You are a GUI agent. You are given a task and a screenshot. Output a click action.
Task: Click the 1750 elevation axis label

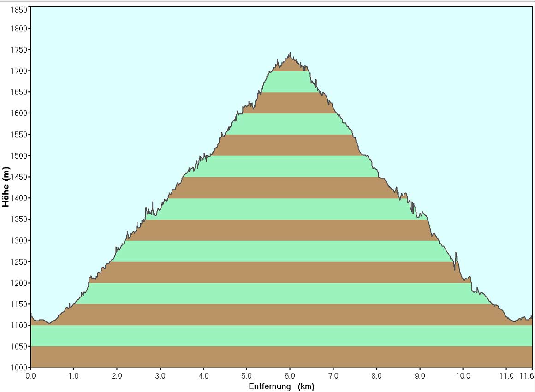pyautogui.click(x=18, y=50)
